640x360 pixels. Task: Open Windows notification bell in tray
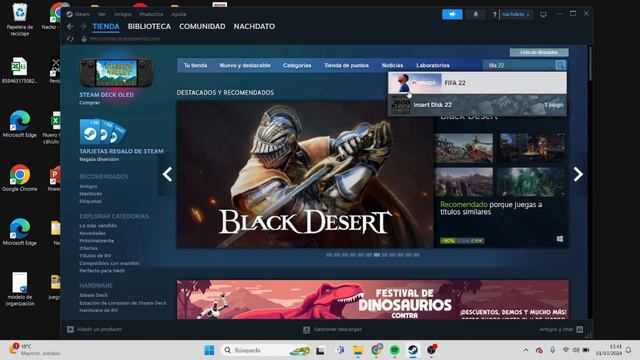click(629, 350)
